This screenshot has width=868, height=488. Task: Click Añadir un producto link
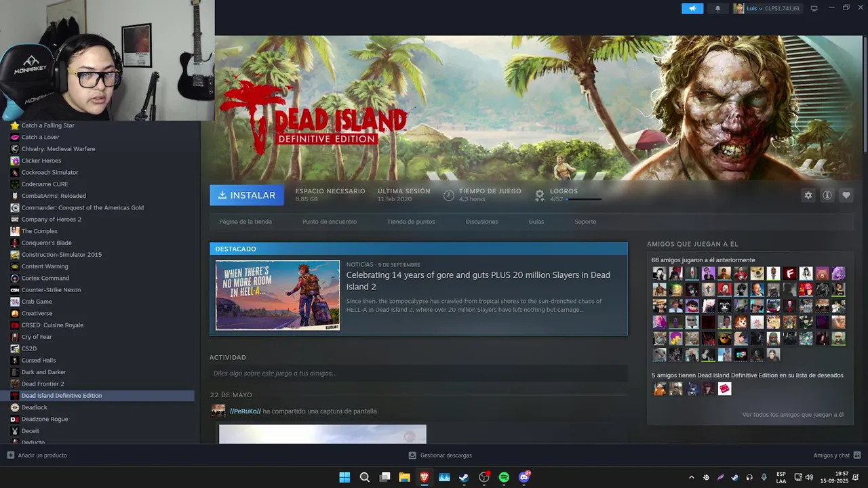point(43,455)
